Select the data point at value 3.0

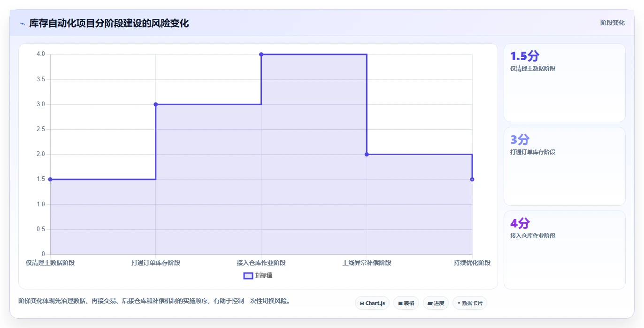tap(156, 104)
